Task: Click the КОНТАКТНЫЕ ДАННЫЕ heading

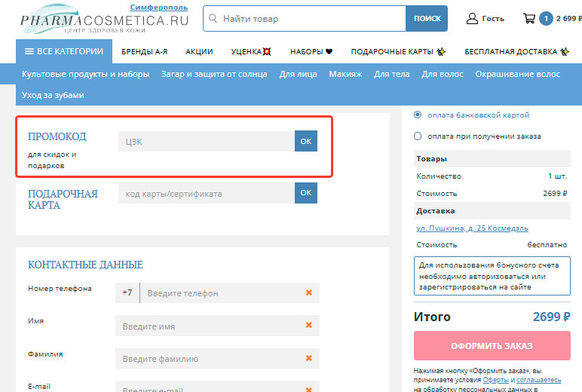Action: tap(85, 265)
